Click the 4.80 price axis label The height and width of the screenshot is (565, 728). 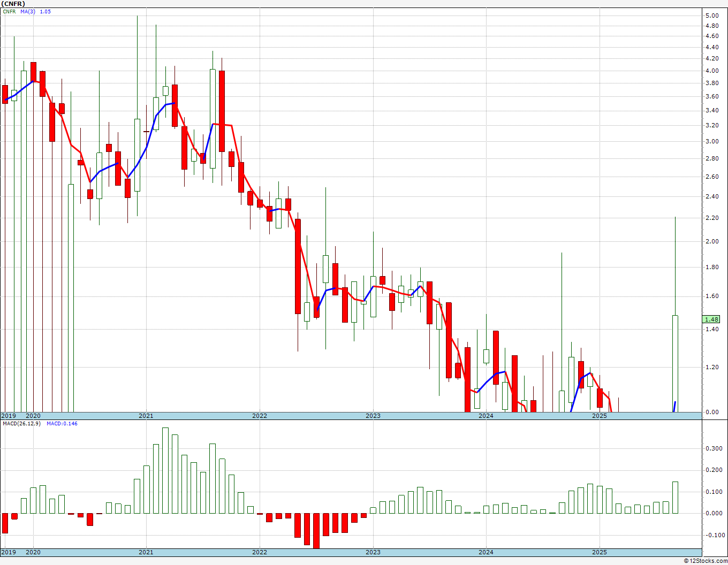click(711, 25)
